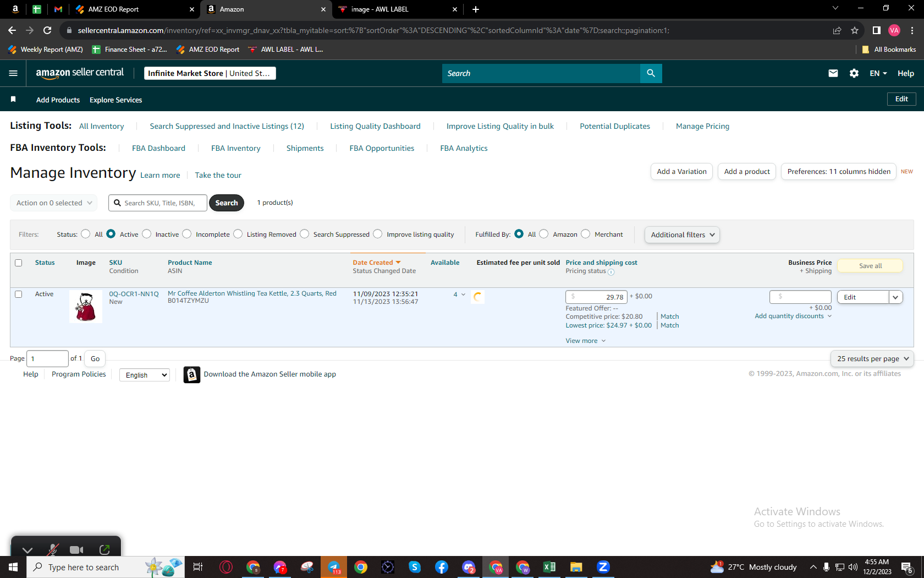Image resolution: width=924 pixels, height=578 pixels.
Task: Open FBA Inventory tool
Action: pyautogui.click(x=236, y=148)
